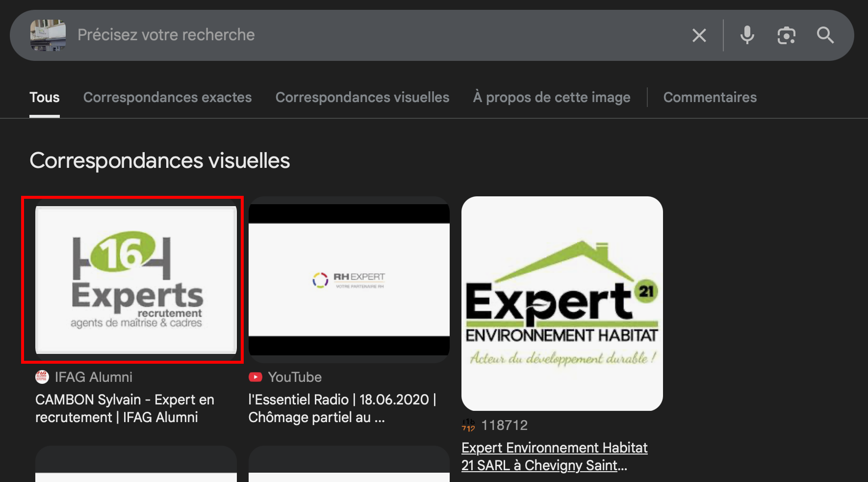Screen dimensions: 868x482
Task: Click the YouTube logo icon
Action: tap(255, 377)
